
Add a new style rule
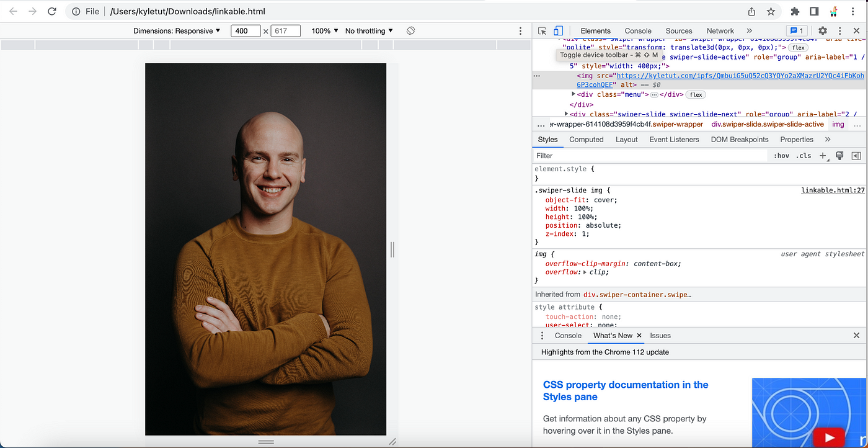(x=823, y=156)
